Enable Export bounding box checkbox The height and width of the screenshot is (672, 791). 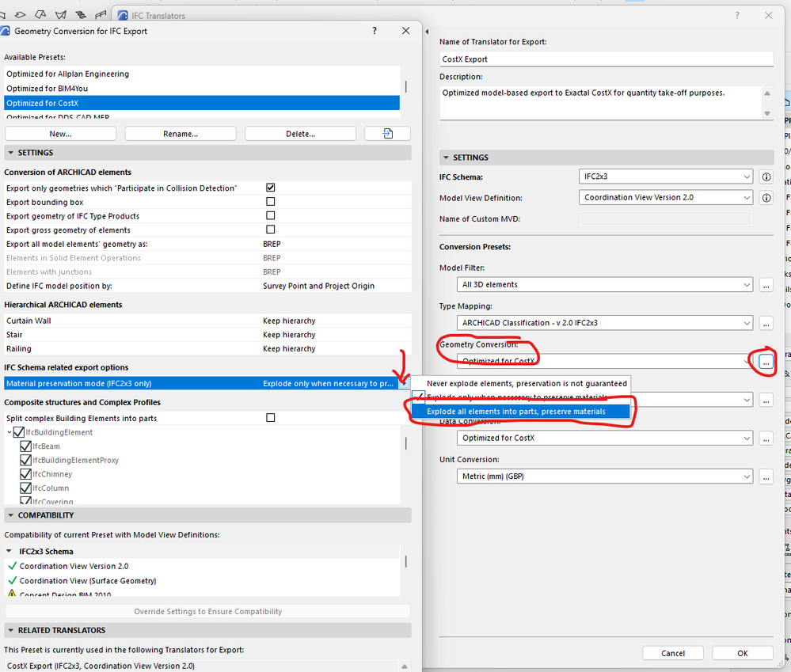click(270, 202)
